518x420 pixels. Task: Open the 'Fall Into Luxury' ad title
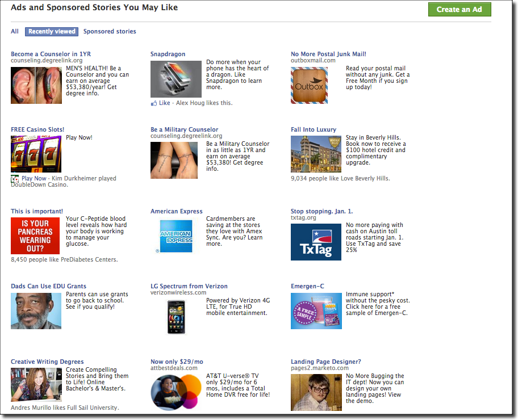coord(314,130)
